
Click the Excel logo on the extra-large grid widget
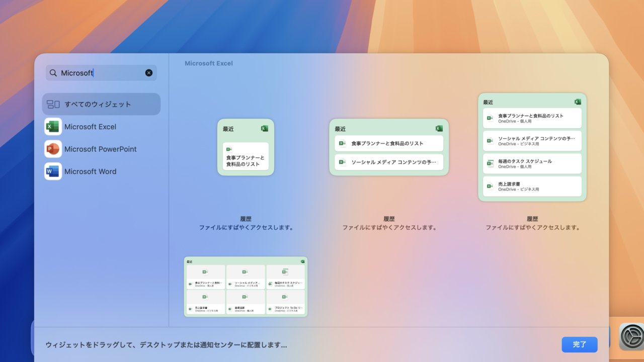point(303,261)
